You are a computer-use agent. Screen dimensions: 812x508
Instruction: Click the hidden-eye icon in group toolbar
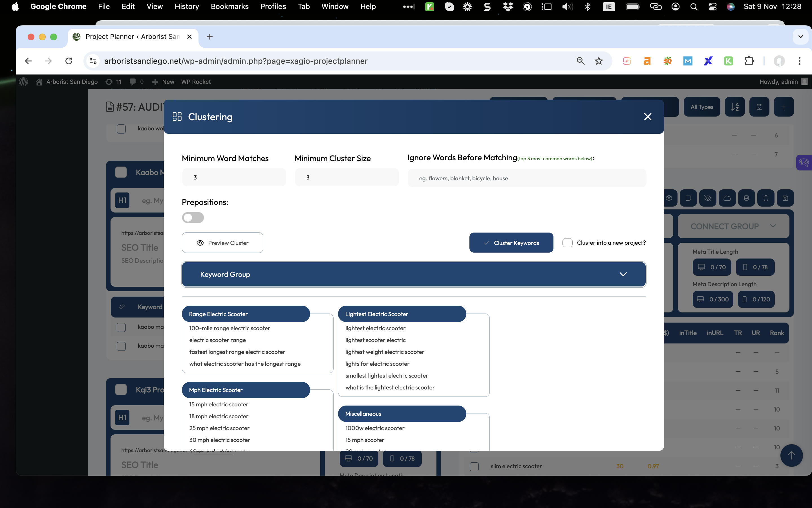click(x=708, y=198)
